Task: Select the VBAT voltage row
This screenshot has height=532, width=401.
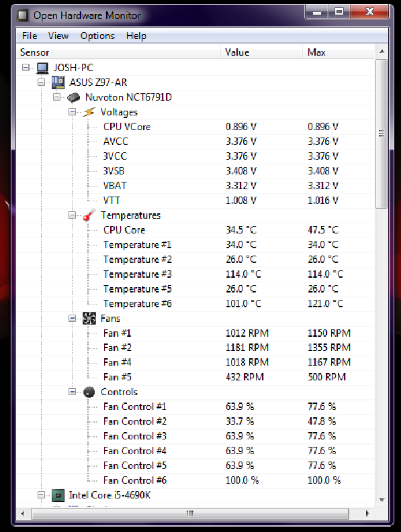Action: [x=196, y=186]
